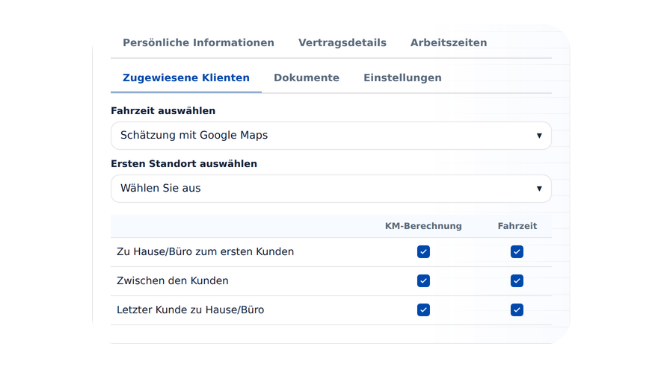Click the row label Zwischen den Kunden
The height and width of the screenshot is (369, 663).
[173, 281]
